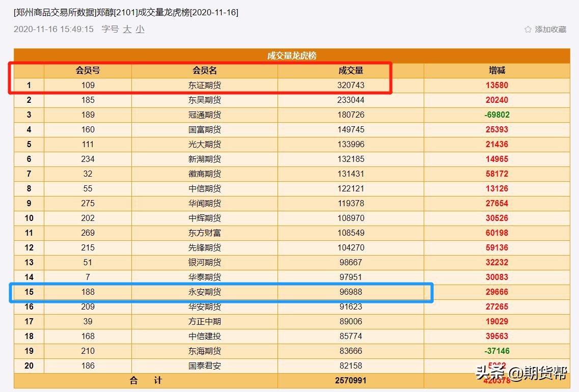This screenshot has height=392, width=579.
Task: Click the ☆ star favorite icon
Action: pyautogui.click(x=527, y=30)
